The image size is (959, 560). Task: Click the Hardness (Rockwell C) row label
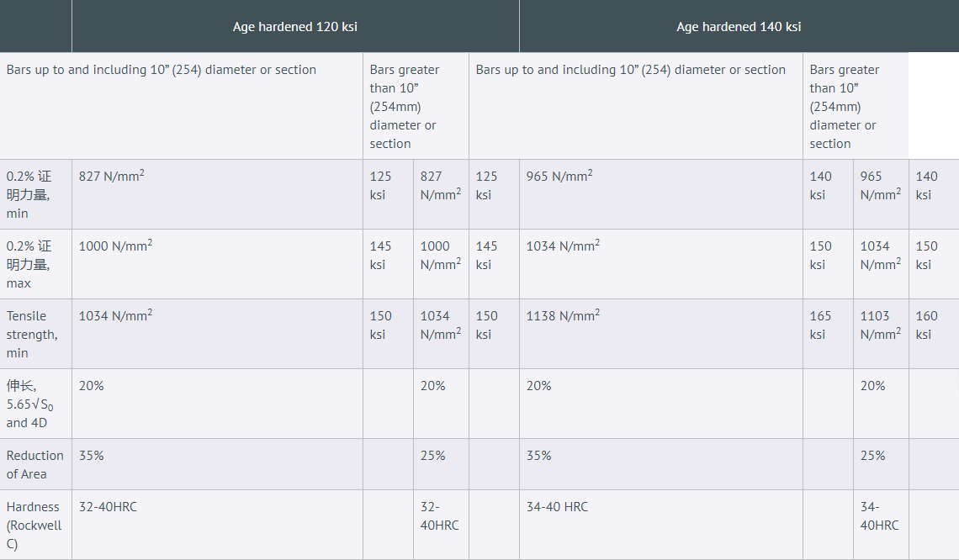point(33,525)
